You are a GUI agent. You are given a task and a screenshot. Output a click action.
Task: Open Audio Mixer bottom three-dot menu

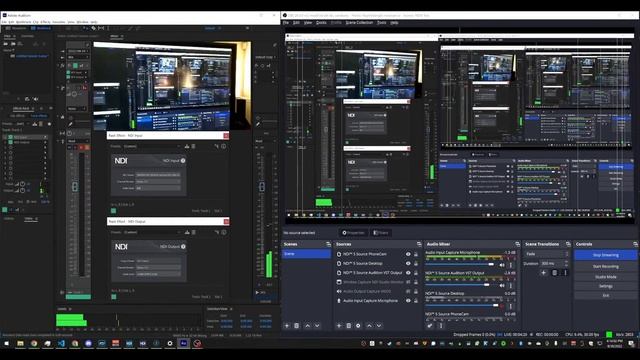(x=441, y=326)
